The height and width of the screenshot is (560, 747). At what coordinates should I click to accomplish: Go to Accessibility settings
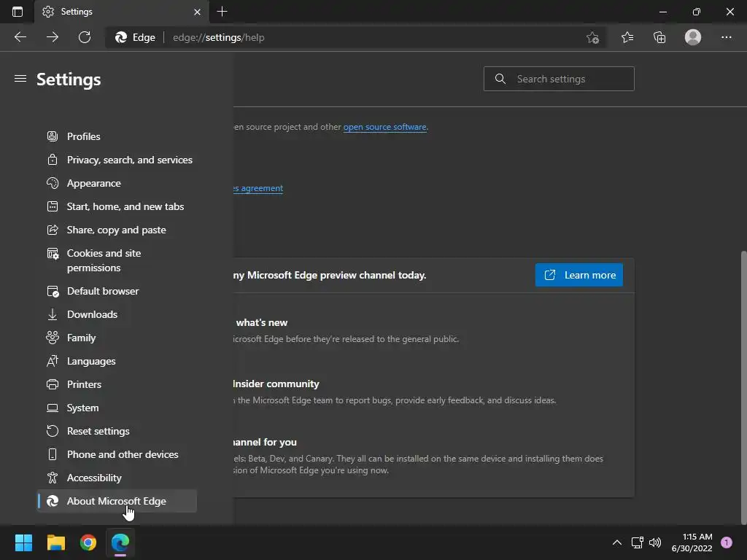click(x=117, y=478)
